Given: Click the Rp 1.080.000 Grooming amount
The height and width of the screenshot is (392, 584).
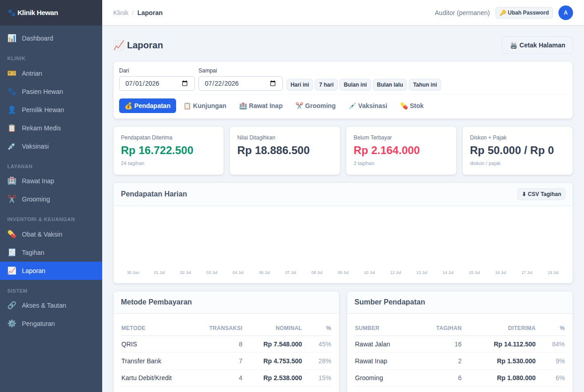Looking at the screenshot, I should (516, 378).
